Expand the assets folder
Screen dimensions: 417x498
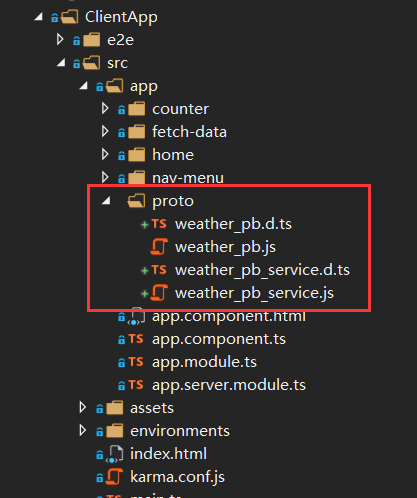pyautogui.click(x=82, y=407)
